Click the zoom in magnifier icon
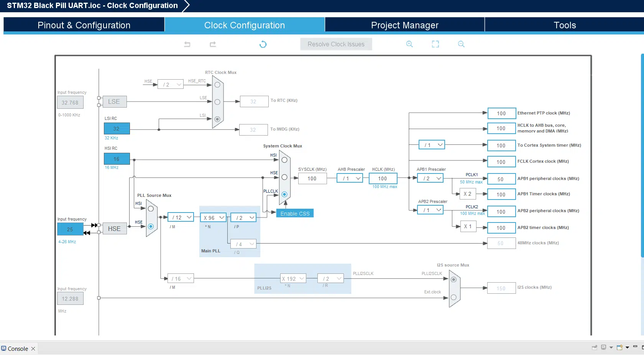 click(x=409, y=44)
